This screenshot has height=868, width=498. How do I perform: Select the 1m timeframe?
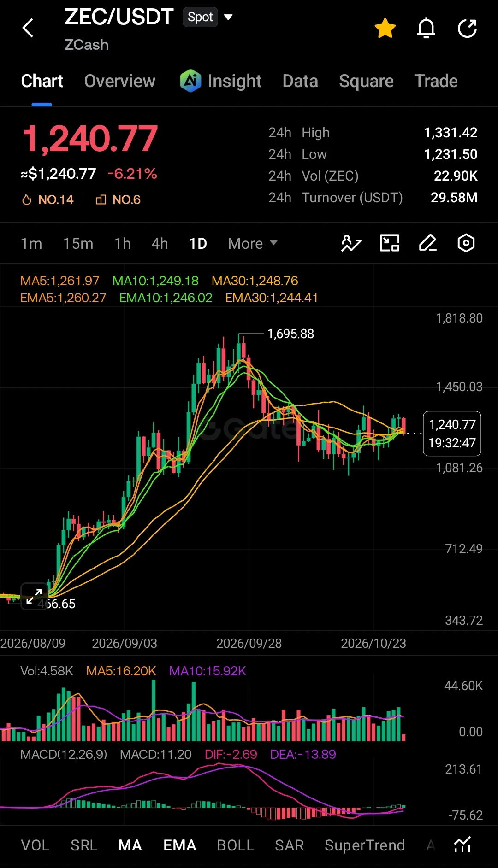tap(31, 243)
